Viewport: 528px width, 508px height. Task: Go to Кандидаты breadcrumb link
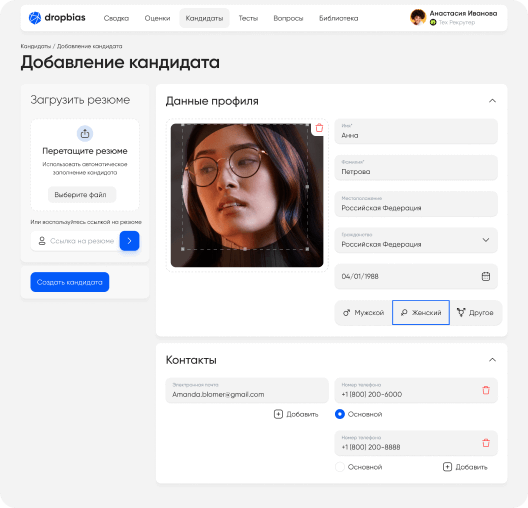(36, 46)
